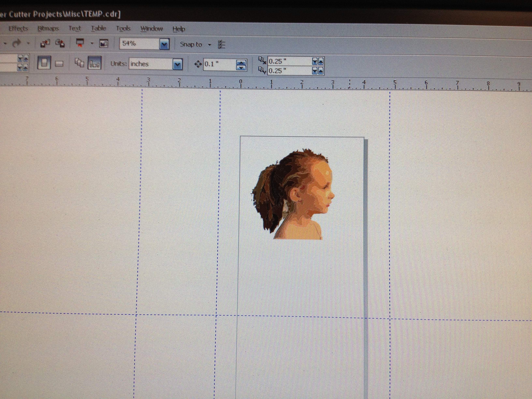Increase Y duplicate distance stepper
Viewport: 532px width, 399px height.
click(321, 71)
